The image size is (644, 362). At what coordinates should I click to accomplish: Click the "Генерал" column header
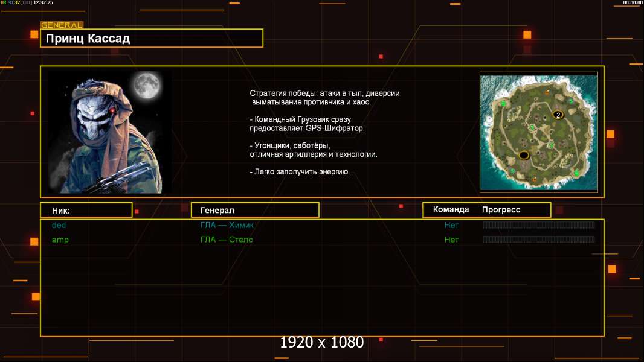coord(255,211)
